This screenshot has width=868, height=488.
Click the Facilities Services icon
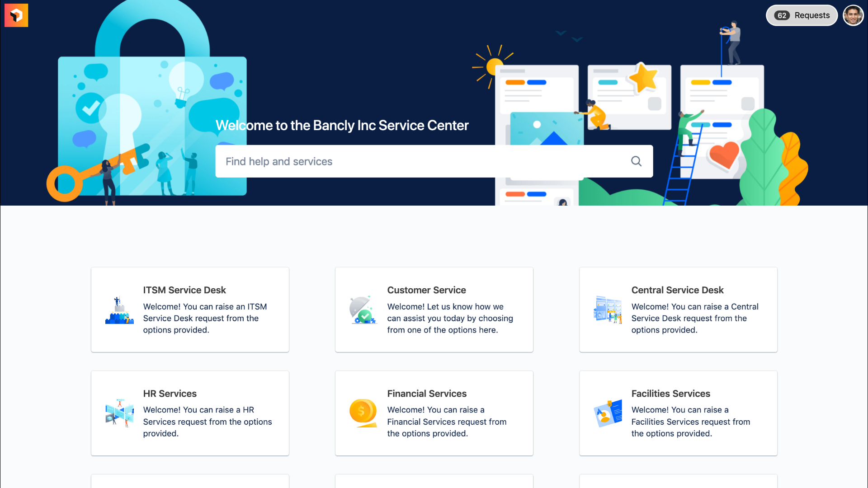[608, 413]
